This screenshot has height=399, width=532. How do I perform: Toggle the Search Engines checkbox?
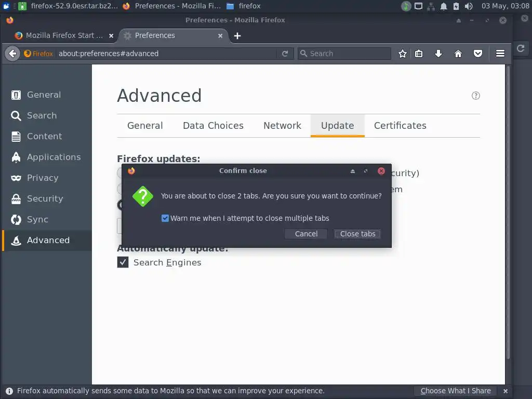123,262
